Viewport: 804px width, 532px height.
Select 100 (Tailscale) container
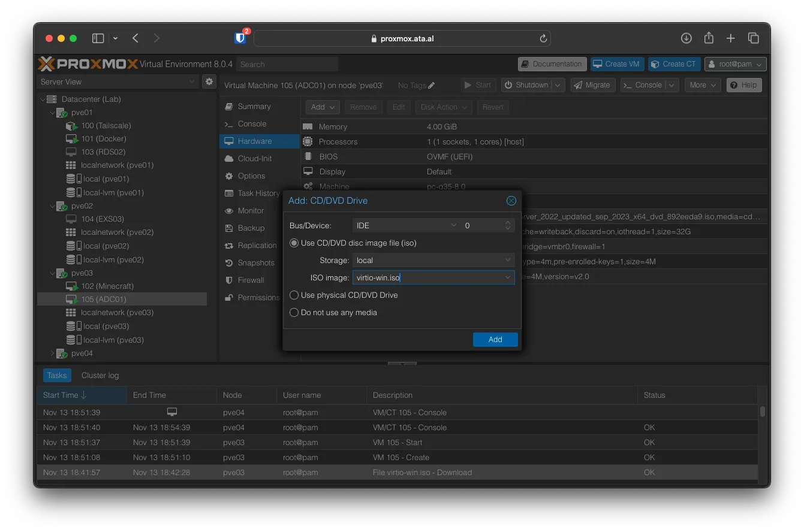click(106, 126)
